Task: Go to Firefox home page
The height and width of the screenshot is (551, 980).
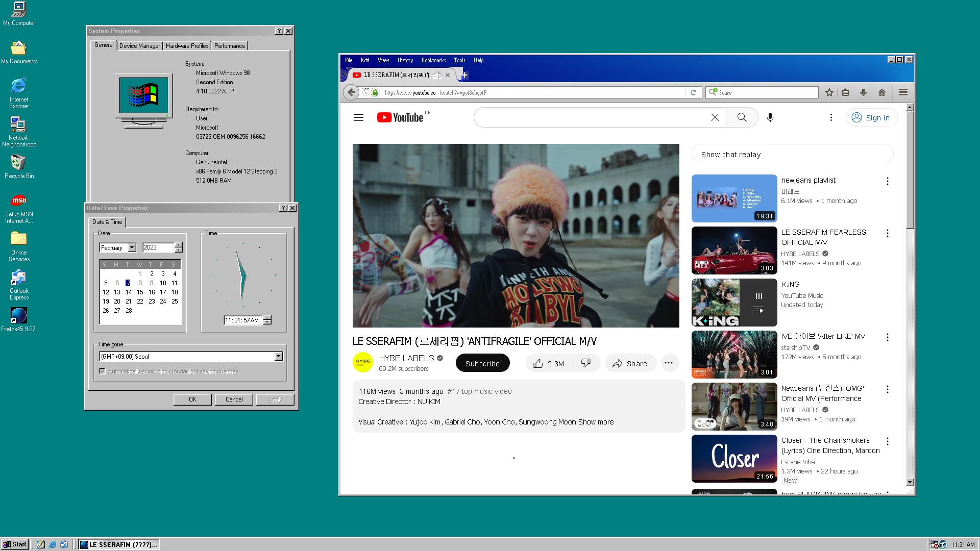Action: coord(882,92)
